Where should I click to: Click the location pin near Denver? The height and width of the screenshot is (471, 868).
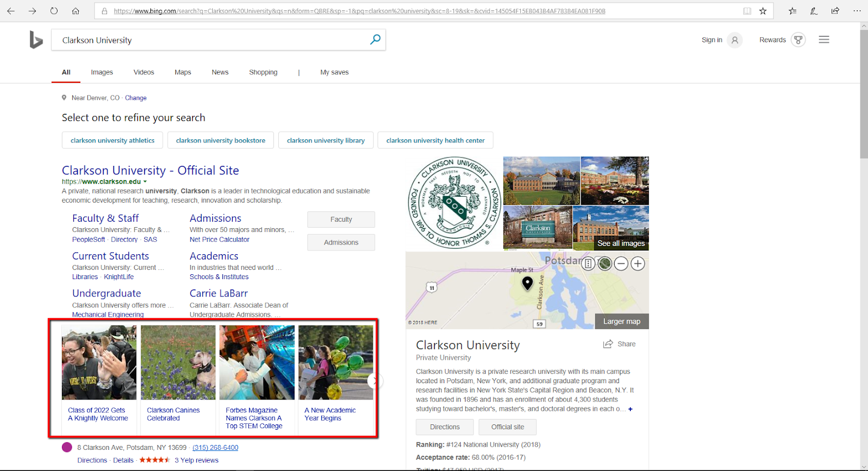pos(64,98)
